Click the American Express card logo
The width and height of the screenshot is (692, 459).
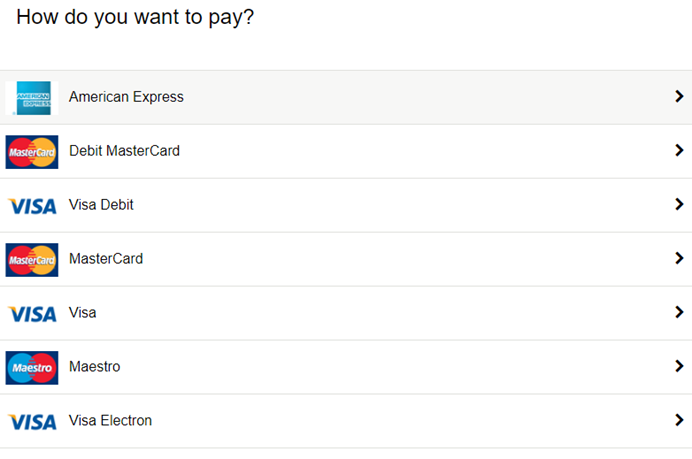(x=32, y=98)
